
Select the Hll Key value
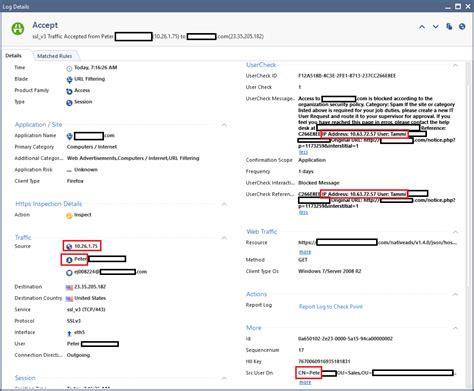pos(324,361)
